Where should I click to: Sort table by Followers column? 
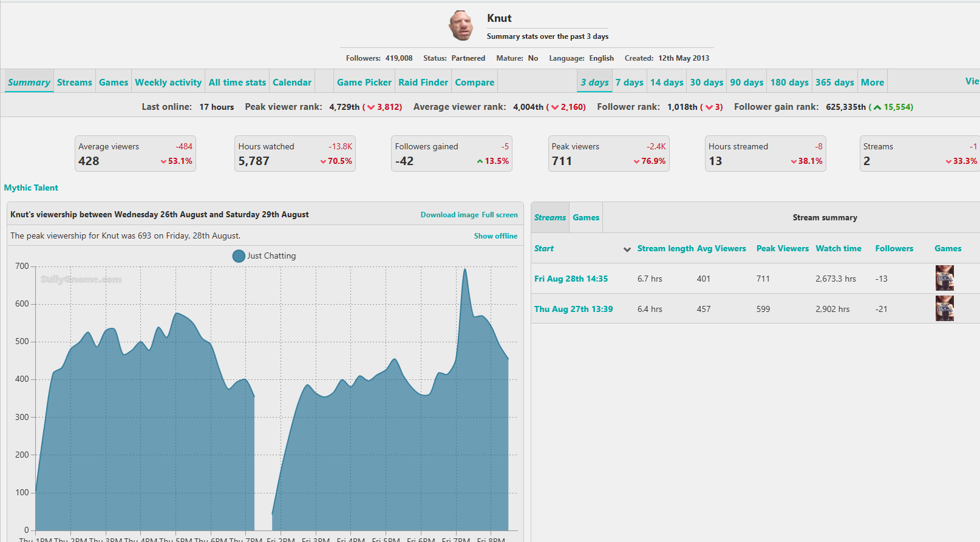(x=894, y=249)
